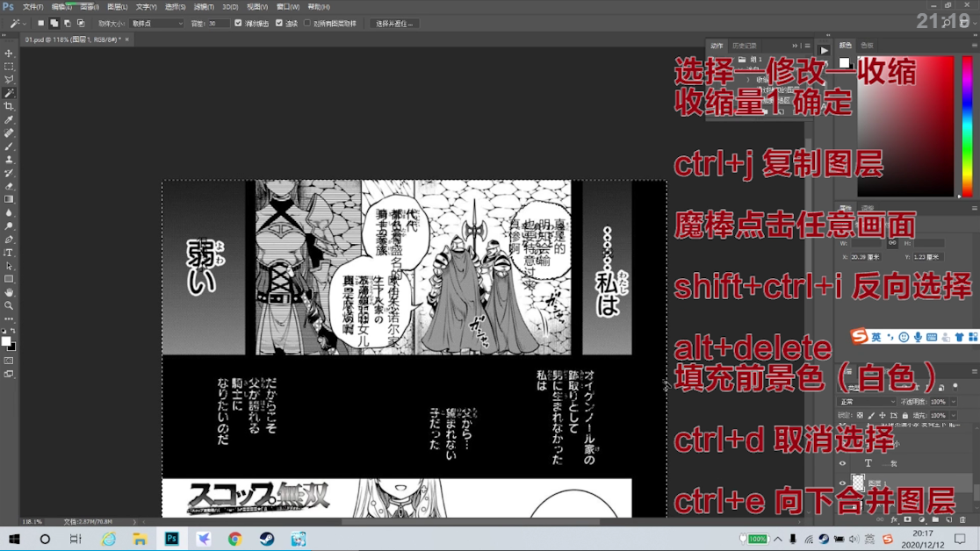Screen dimensions: 980x551
Task: Open the 正常 blend mode dropdown
Action: (x=867, y=402)
